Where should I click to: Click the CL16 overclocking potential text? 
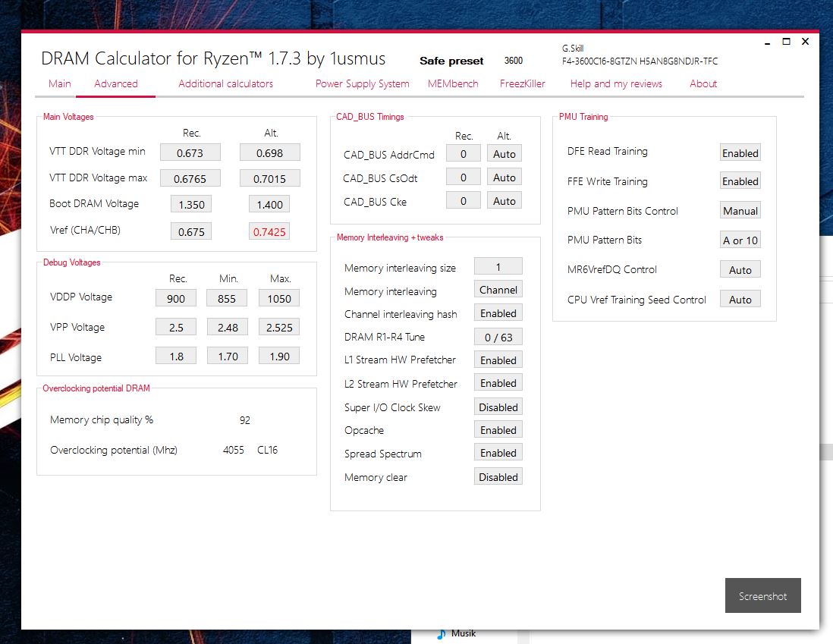point(267,450)
